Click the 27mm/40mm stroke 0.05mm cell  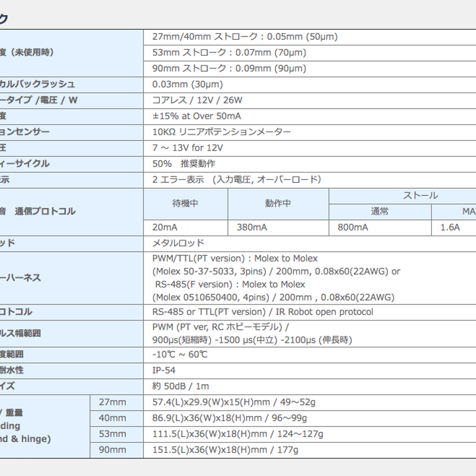(309, 37)
